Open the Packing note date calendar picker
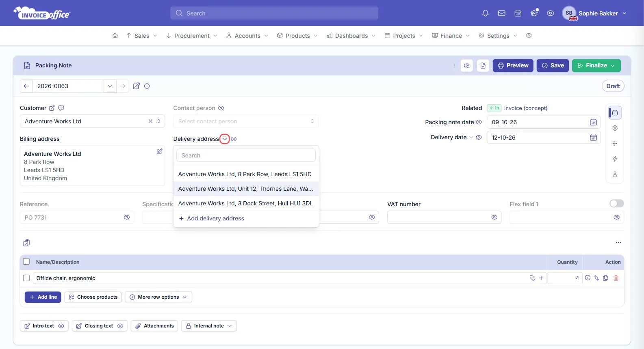This screenshot has width=644, height=349. pyautogui.click(x=593, y=122)
